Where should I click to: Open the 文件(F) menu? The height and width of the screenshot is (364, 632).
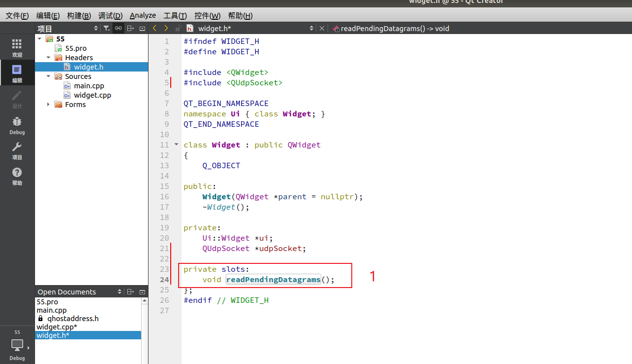click(17, 15)
